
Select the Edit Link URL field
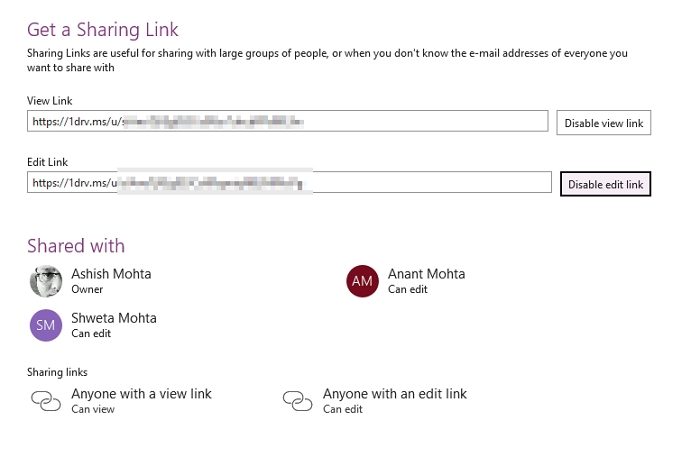pos(289,182)
